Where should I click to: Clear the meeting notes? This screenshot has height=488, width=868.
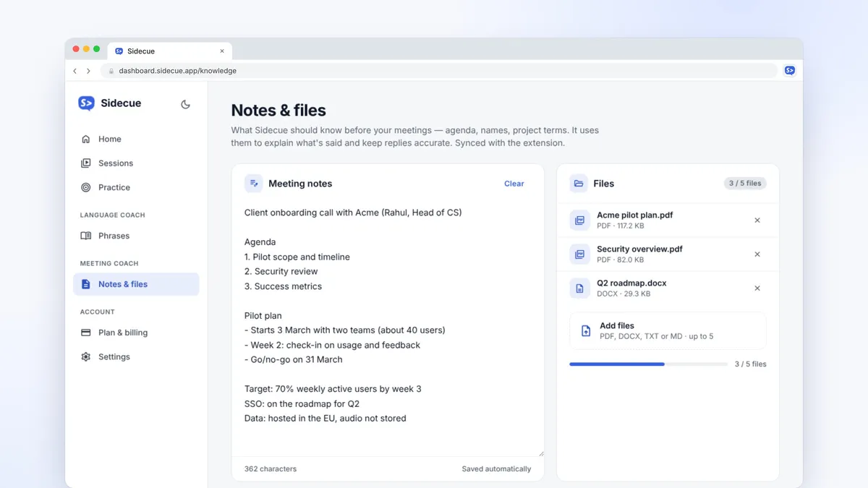514,184
